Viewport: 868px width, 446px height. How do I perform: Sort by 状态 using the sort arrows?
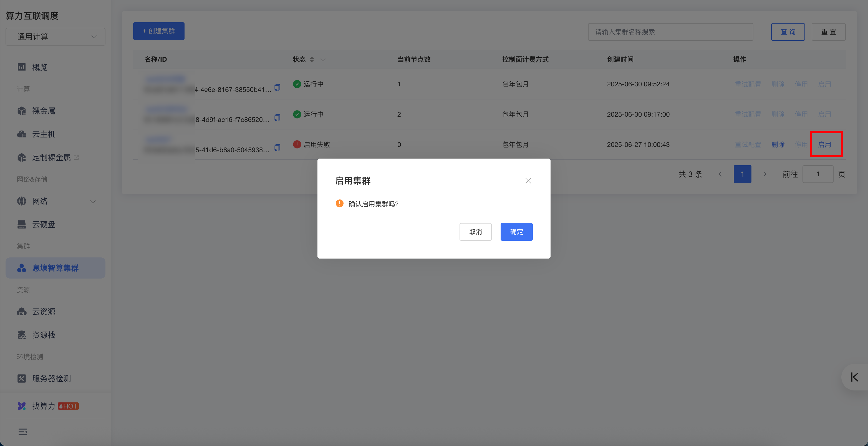(x=312, y=59)
